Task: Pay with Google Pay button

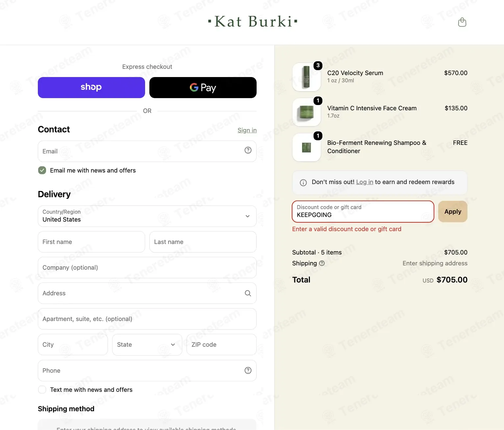Action: click(203, 88)
